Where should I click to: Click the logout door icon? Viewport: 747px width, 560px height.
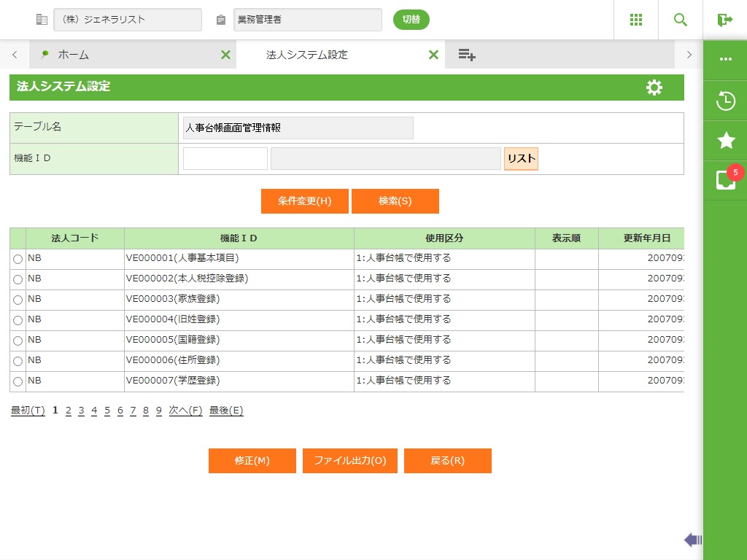[724, 20]
